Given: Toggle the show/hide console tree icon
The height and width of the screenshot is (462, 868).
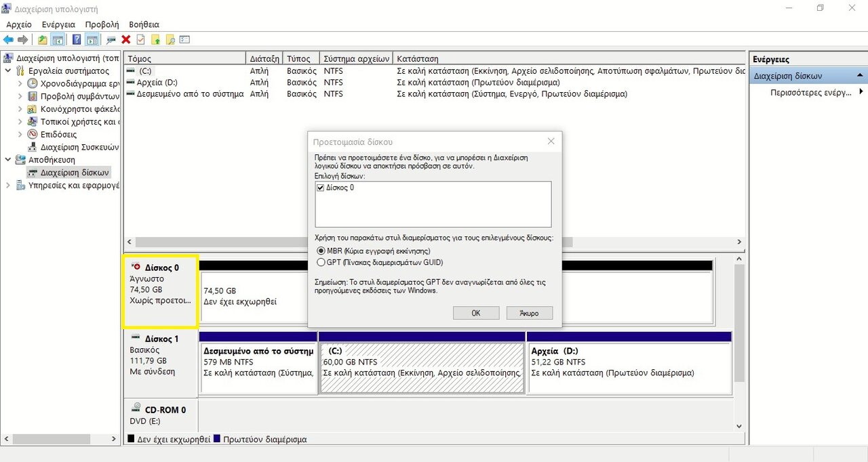Looking at the screenshot, I should click(58, 40).
